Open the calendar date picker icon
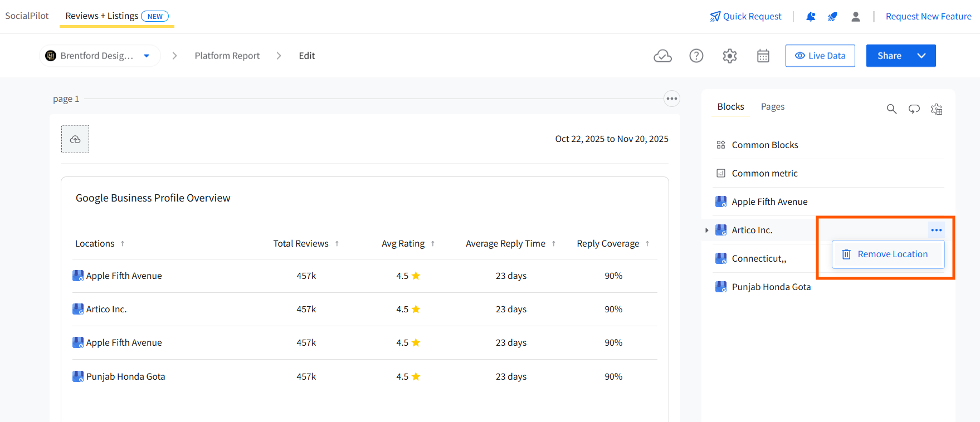Viewport: 980px width, 422px height. click(x=763, y=56)
